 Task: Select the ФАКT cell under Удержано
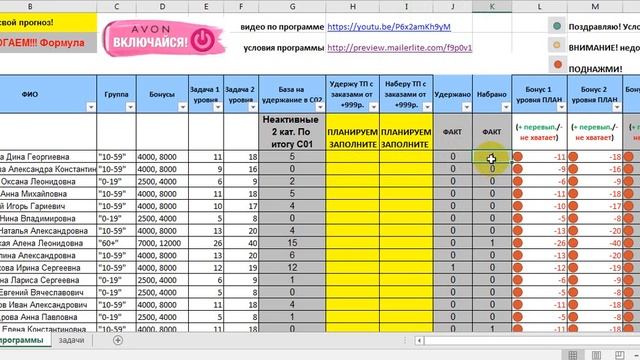(453, 132)
